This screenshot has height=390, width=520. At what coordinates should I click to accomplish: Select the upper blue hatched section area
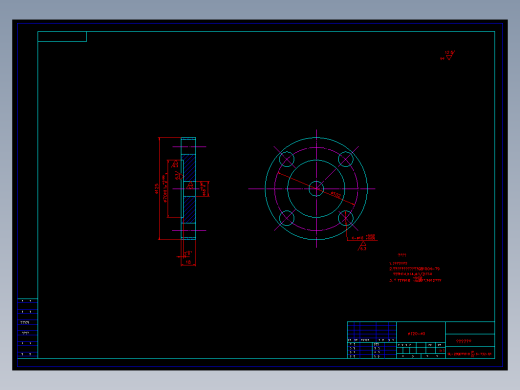pyautogui.click(x=189, y=167)
